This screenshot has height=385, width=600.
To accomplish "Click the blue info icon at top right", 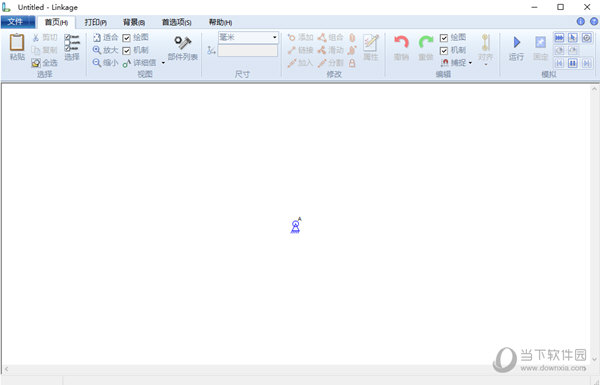I will click(580, 21).
